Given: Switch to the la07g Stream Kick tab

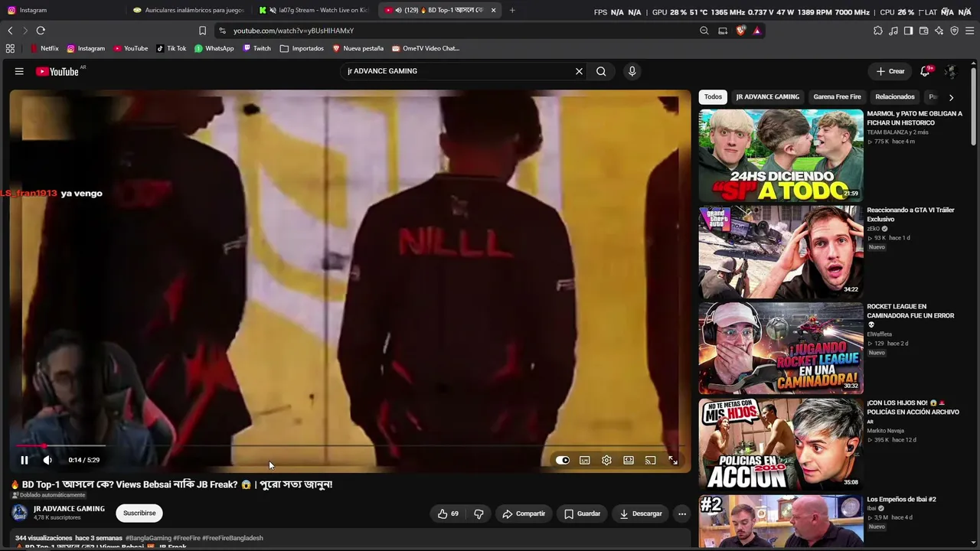Looking at the screenshot, I should coord(315,10).
